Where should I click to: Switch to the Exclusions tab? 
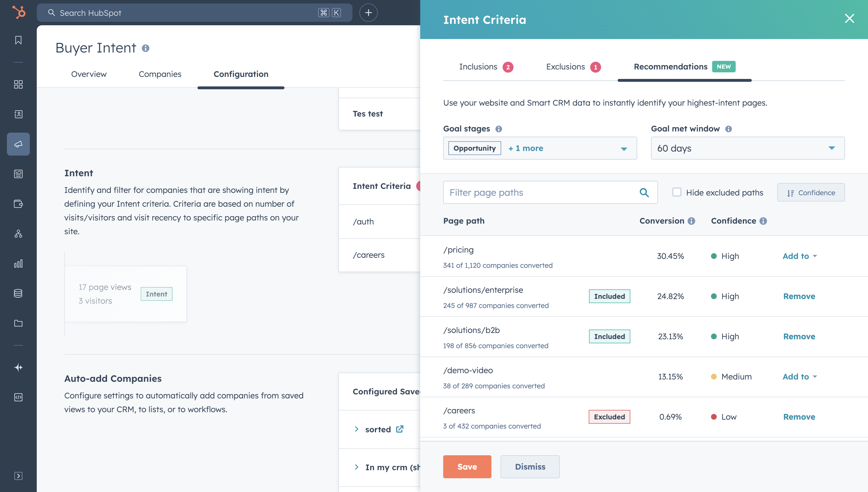pos(565,67)
